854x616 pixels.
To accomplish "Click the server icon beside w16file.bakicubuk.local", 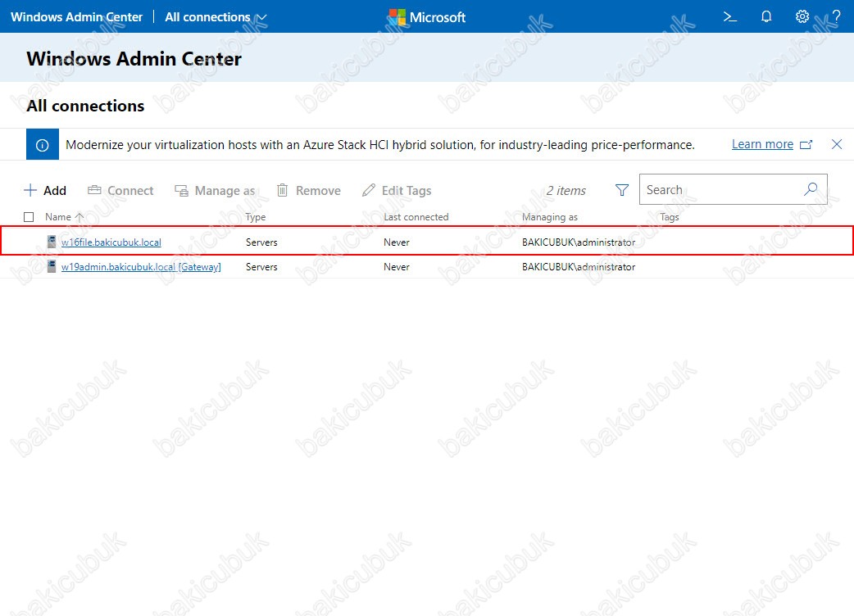I will [52, 242].
